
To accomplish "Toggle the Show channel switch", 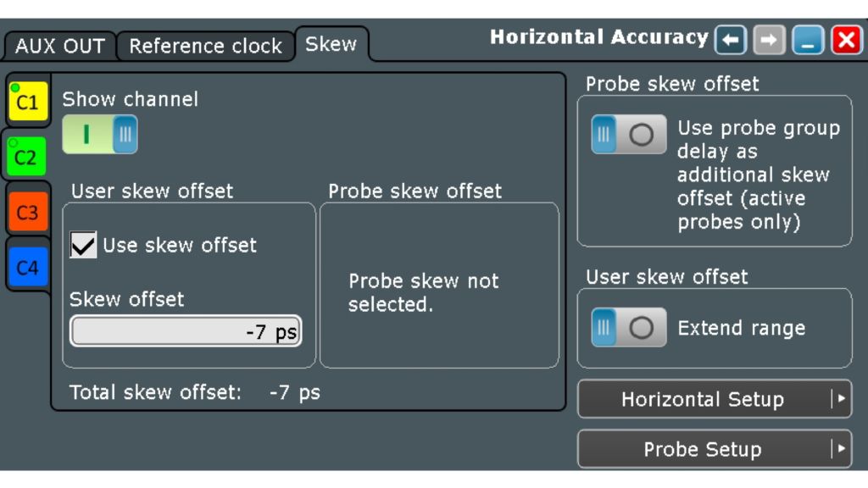I will coord(100,134).
